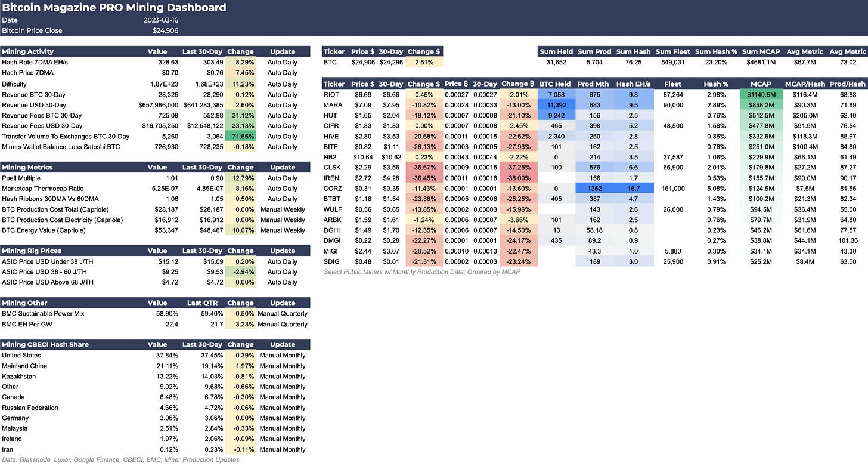
Task: Click the RIOT ticker cell
Action: [x=331, y=94]
